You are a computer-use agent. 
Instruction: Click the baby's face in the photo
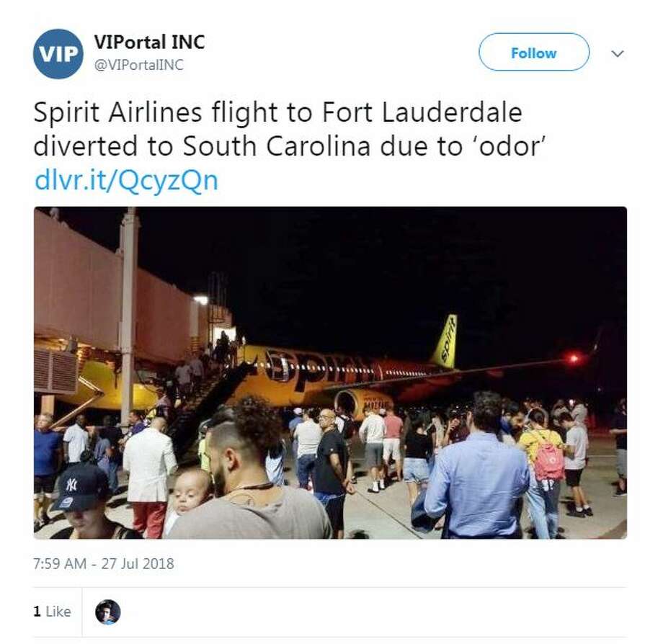(x=190, y=493)
